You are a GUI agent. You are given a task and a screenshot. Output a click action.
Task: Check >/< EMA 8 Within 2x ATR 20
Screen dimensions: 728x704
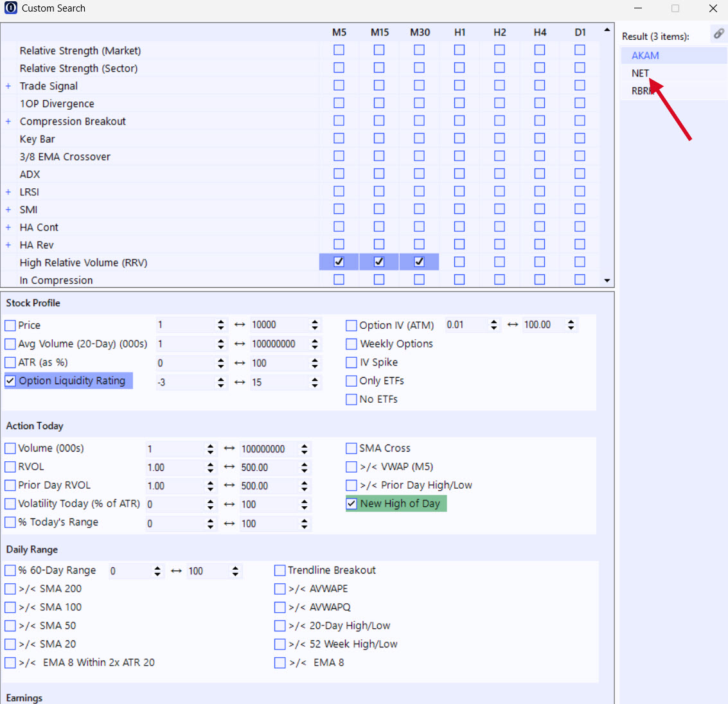coord(10,663)
